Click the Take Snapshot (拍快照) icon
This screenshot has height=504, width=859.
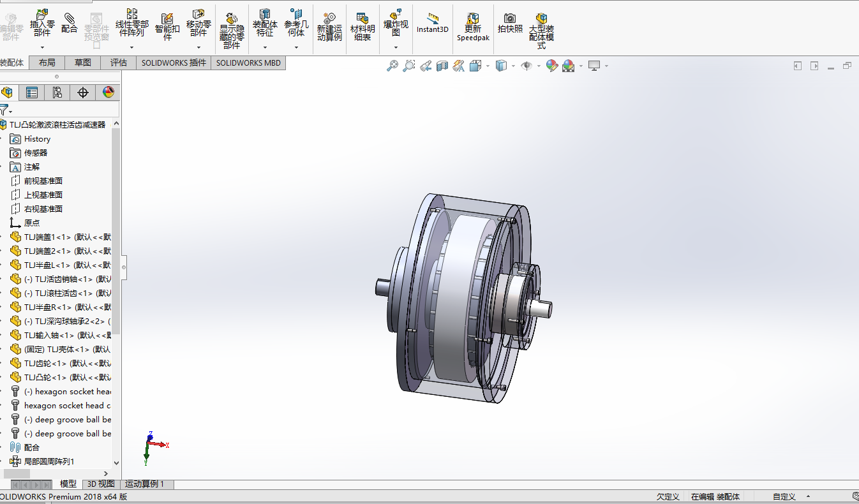[x=510, y=23]
